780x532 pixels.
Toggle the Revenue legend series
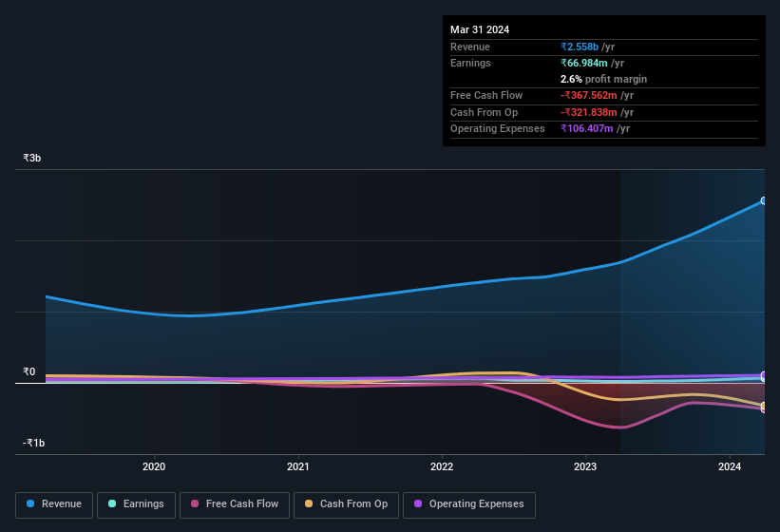click(x=54, y=504)
